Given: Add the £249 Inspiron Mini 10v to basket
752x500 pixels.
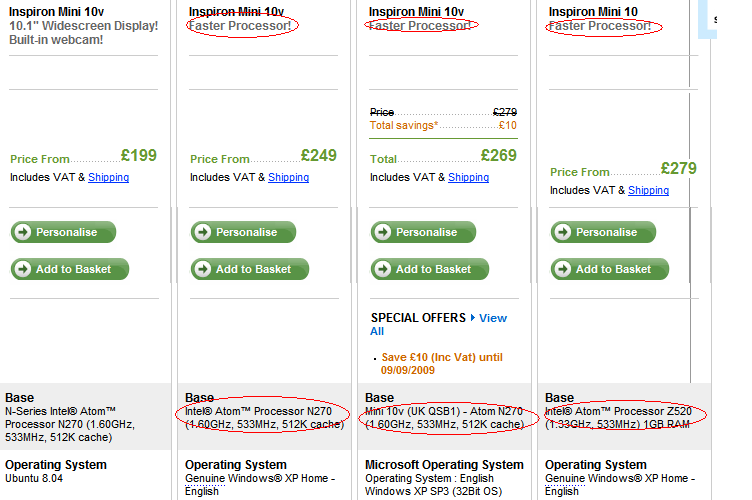Looking at the screenshot, I should point(250,269).
